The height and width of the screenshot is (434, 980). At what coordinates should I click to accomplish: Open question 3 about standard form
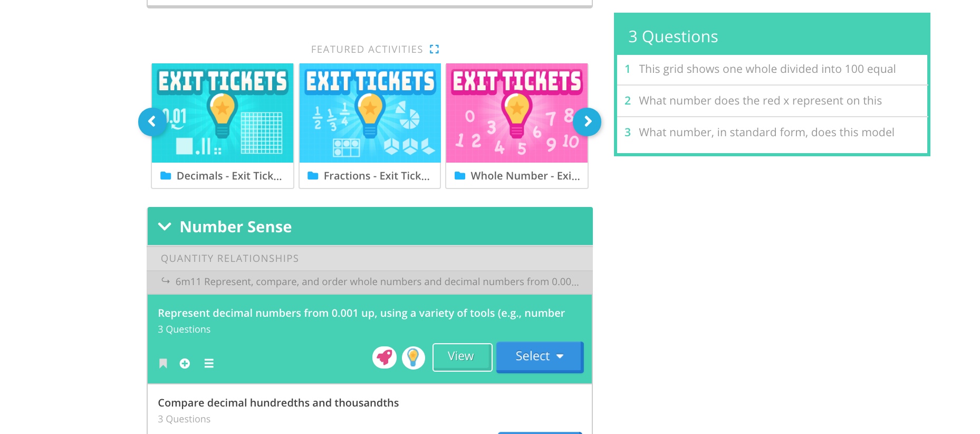766,133
